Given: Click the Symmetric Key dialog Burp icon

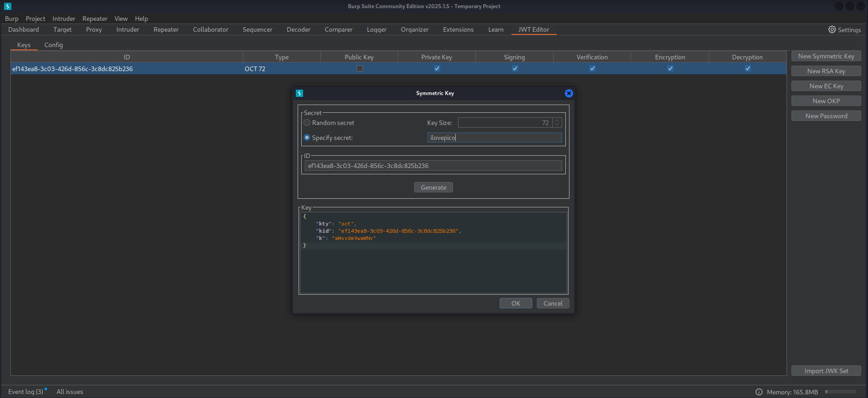Looking at the screenshot, I should pyautogui.click(x=299, y=93).
